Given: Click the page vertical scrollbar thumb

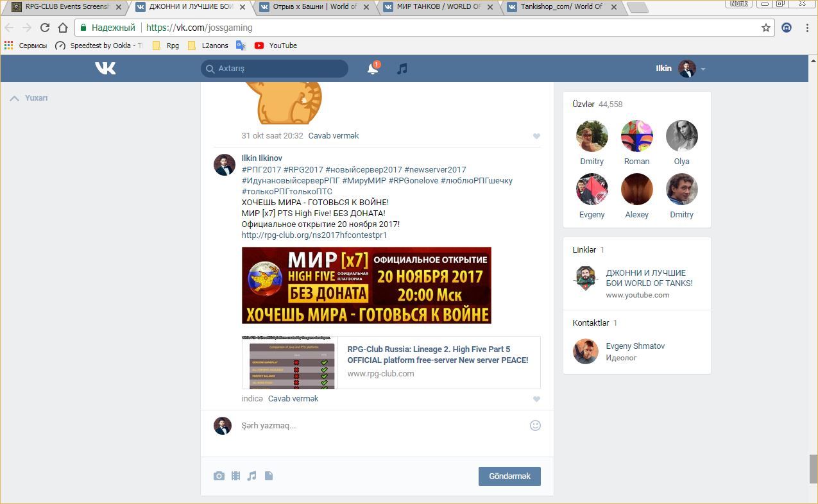Looking at the screenshot, I should point(813,469).
